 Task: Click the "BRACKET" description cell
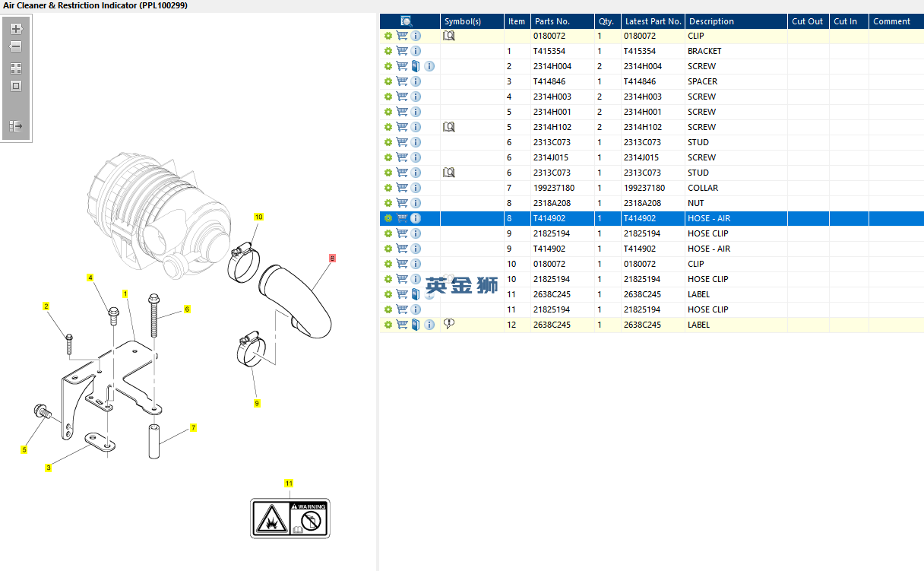[736, 51]
